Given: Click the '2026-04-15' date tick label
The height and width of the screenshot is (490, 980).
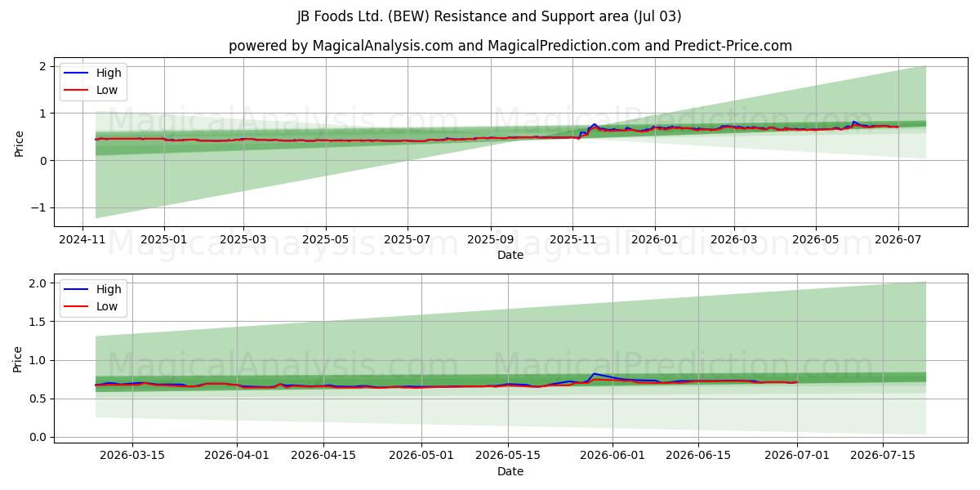Looking at the screenshot, I should pyautogui.click(x=323, y=456).
